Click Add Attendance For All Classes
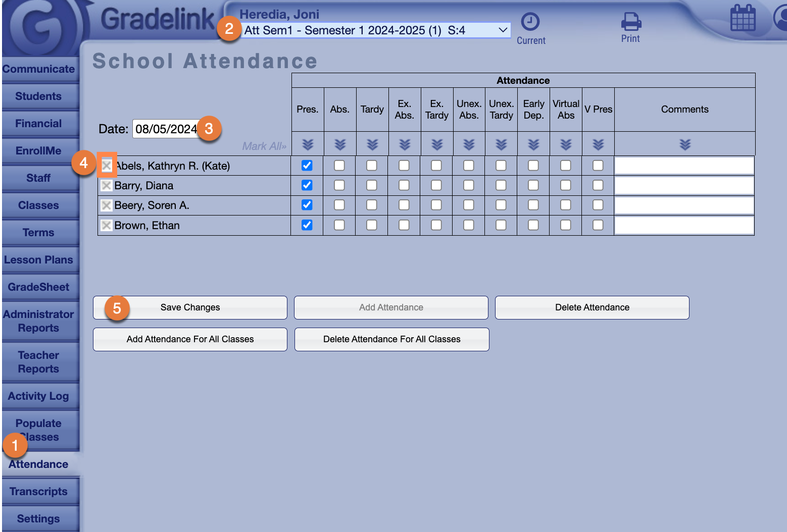 (x=190, y=339)
